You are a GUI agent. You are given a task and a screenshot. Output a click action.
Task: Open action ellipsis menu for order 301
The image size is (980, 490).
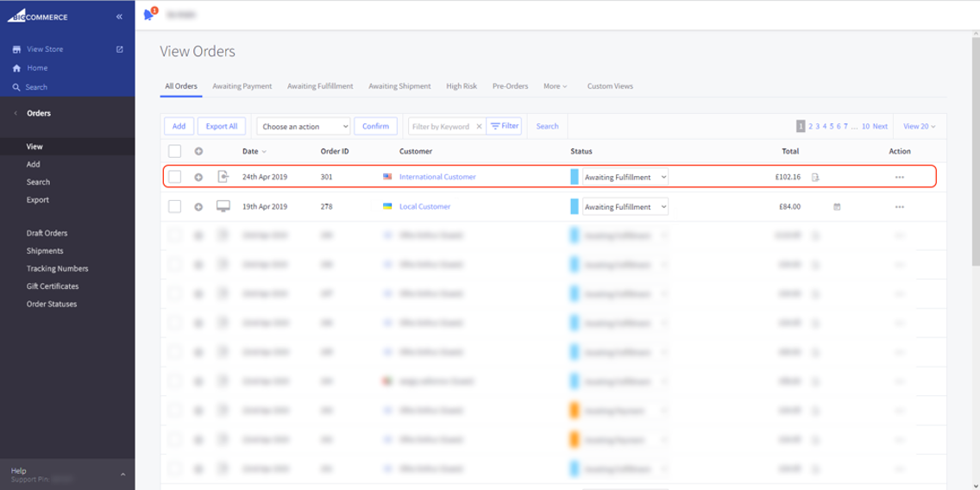(x=900, y=177)
